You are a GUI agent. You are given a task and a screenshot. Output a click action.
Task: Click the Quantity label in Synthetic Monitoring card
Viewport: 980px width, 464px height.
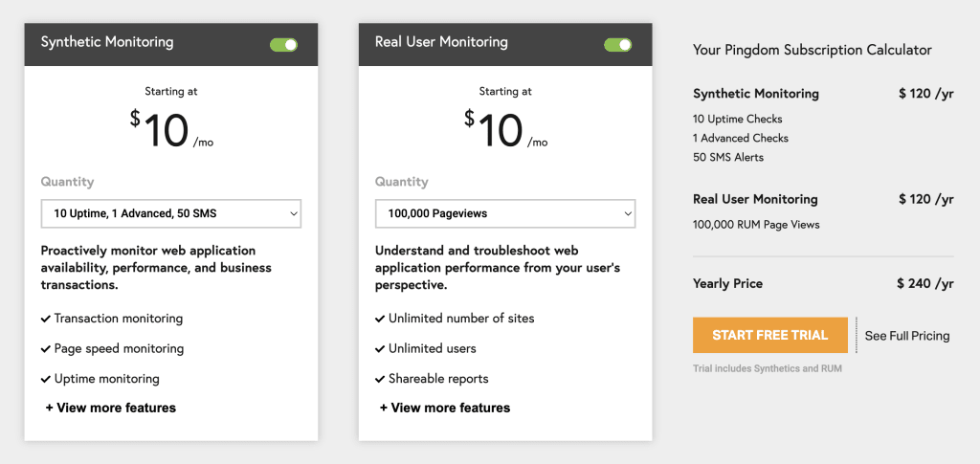68,183
